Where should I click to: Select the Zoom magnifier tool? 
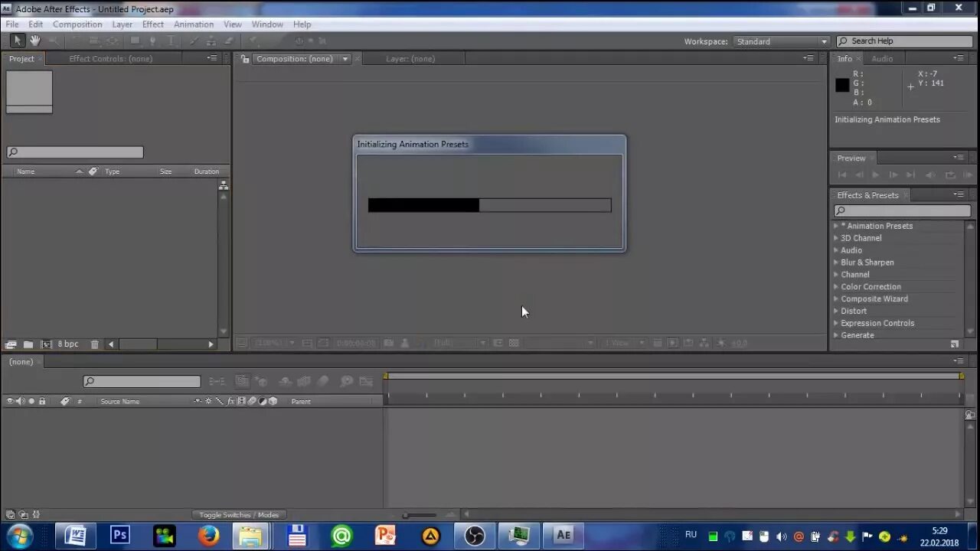pos(54,41)
